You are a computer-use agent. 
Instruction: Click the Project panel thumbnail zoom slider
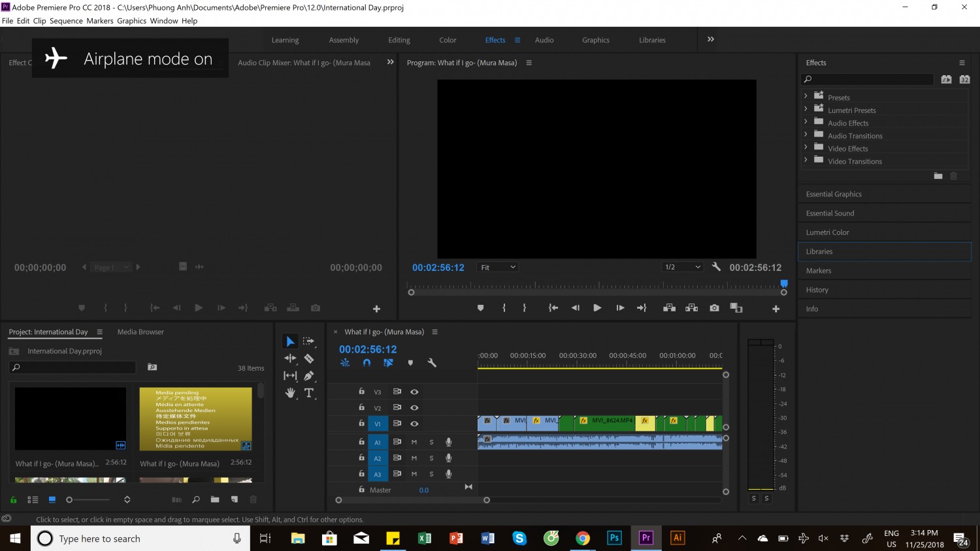click(x=89, y=499)
